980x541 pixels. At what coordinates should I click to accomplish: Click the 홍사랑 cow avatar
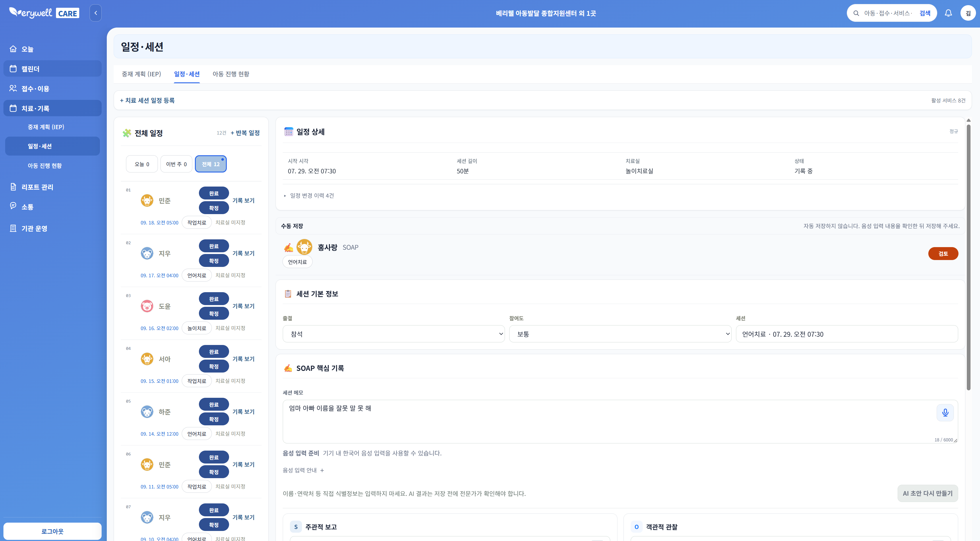coord(304,247)
